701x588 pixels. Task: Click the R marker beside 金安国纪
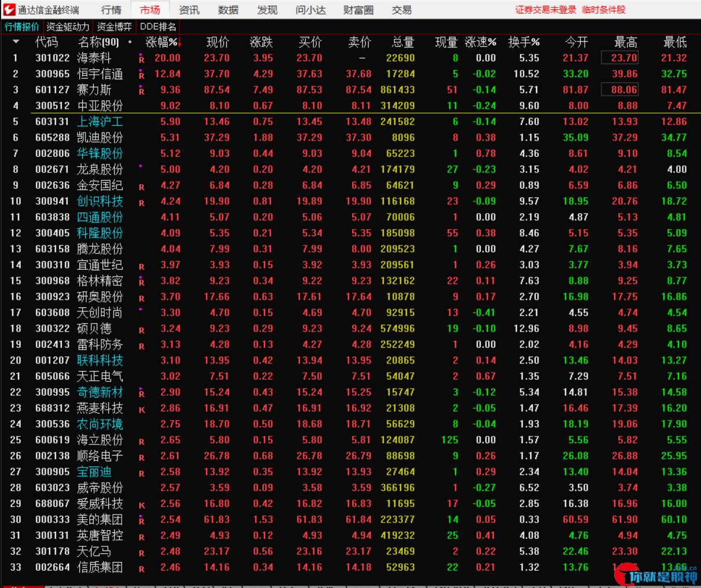142,187
